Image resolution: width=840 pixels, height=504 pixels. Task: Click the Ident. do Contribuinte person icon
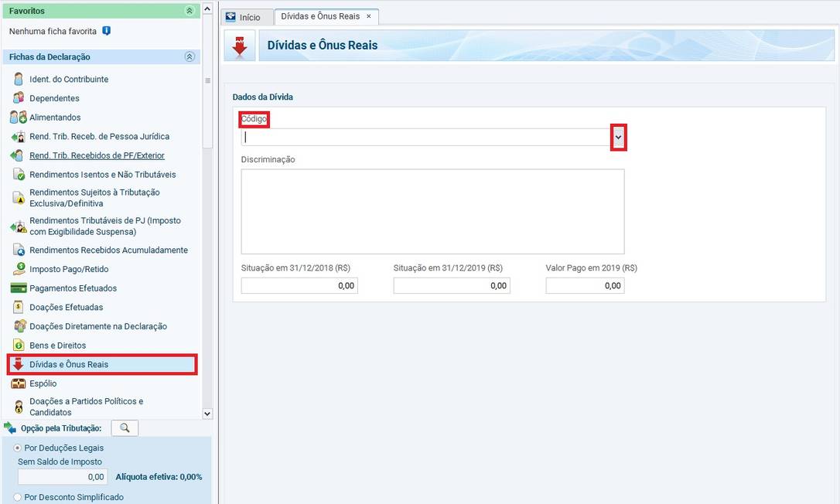[x=19, y=80]
